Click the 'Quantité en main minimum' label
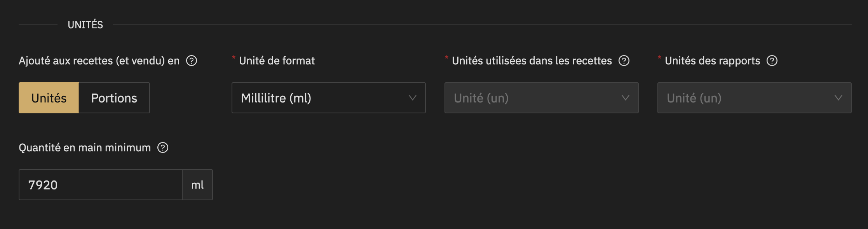Viewport: 868px width, 229px height. tap(85, 148)
